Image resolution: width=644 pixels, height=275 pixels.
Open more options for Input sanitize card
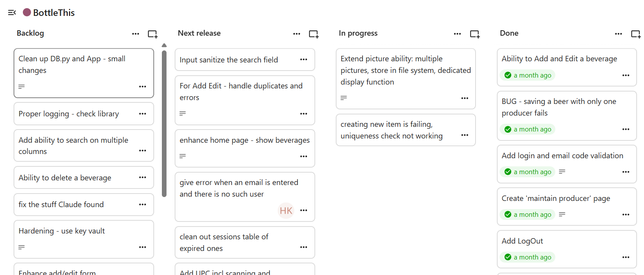304,59
